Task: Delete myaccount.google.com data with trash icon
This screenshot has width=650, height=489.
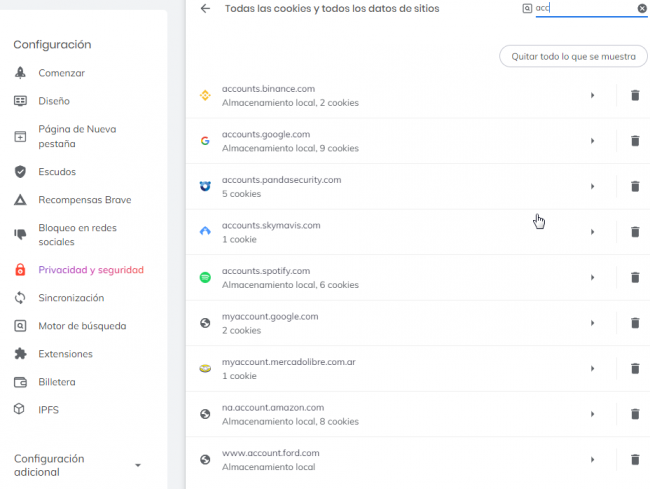Action: point(635,323)
